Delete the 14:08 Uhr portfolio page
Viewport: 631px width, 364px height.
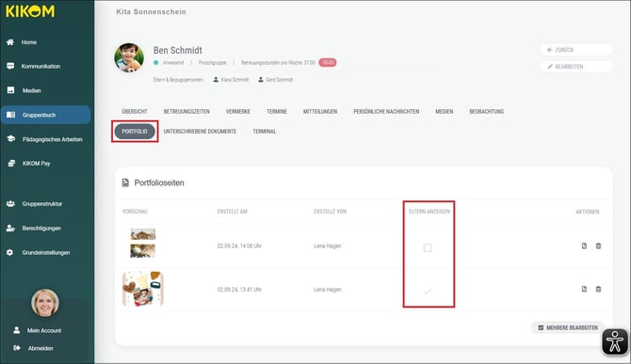coord(598,245)
